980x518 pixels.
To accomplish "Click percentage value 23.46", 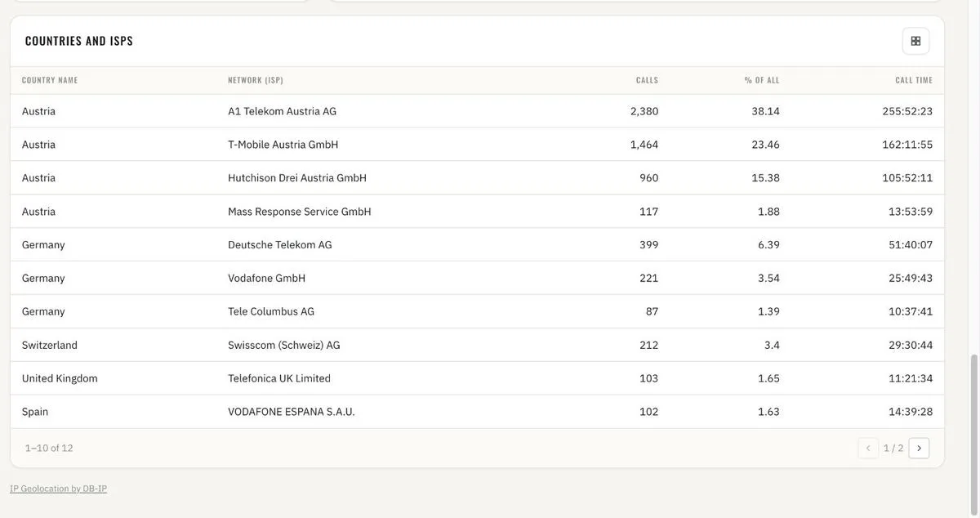I will 766,145.
